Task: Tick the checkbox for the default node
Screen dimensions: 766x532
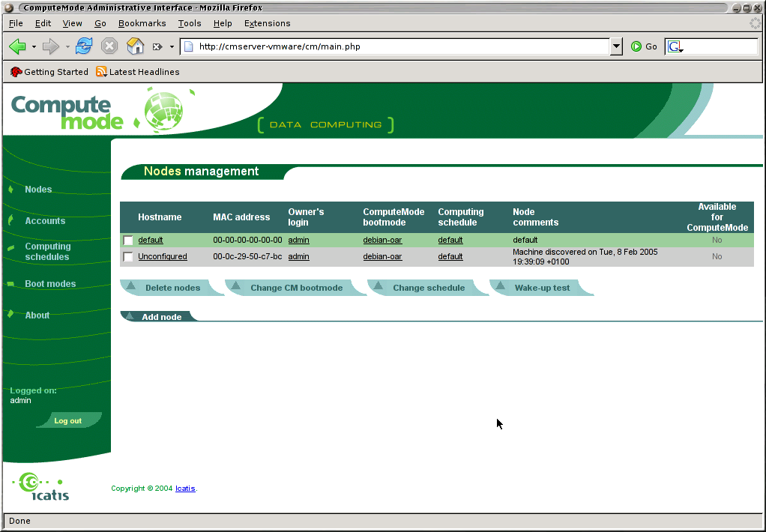Action: tap(128, 241)
